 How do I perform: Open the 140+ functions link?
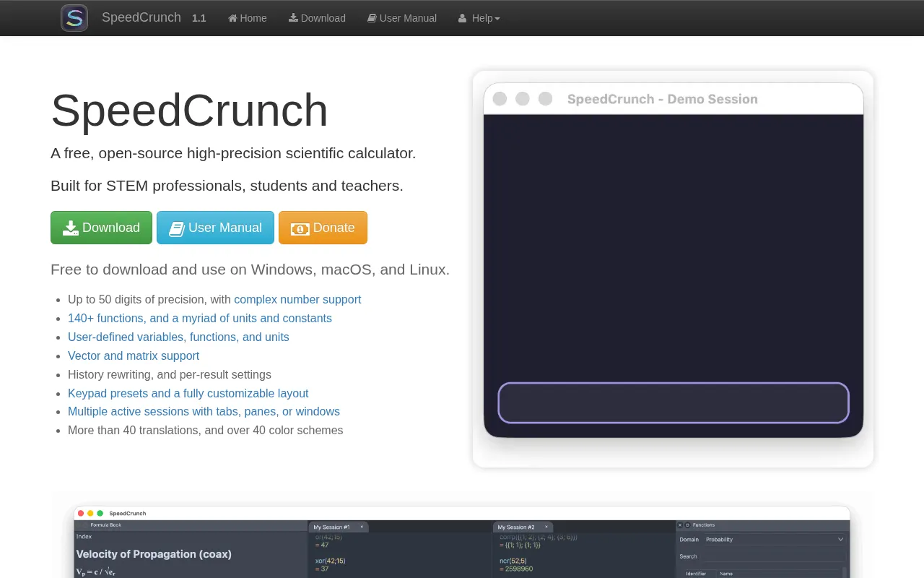point(200,318)
